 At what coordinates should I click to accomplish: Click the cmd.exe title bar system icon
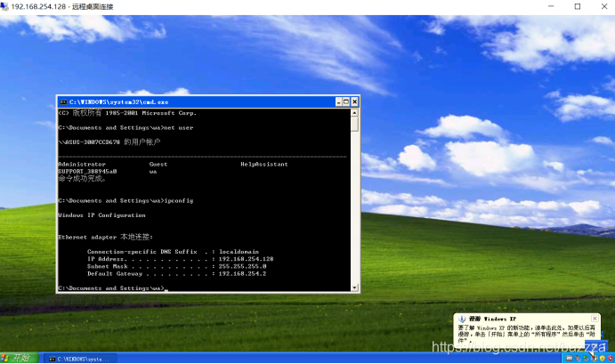click(x=63, y=102)
